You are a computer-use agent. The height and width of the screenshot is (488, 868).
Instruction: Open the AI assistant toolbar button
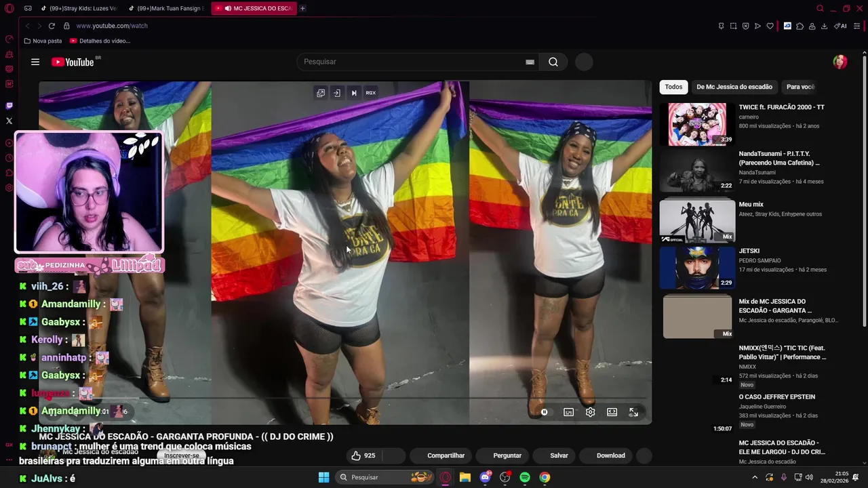coord(841,26)
